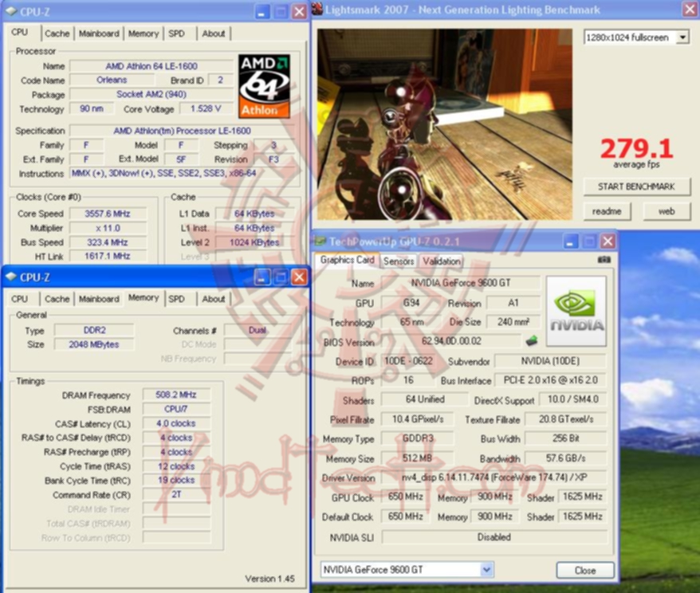
Task: Open the Cache tab in top CPU-Z window
Action: pos(57,33)
